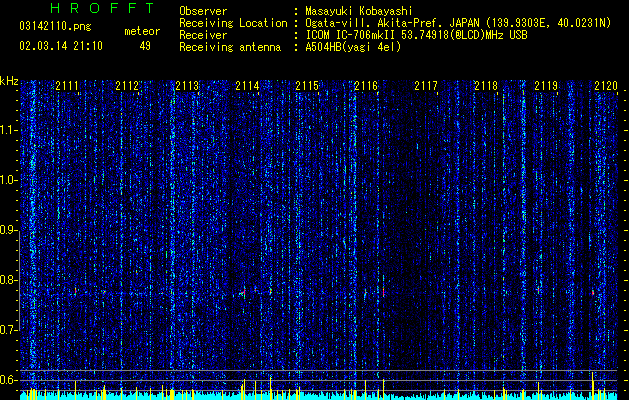Click the 2114 time marker
Screen dimensions: 629x400
(x=247, y=85)
